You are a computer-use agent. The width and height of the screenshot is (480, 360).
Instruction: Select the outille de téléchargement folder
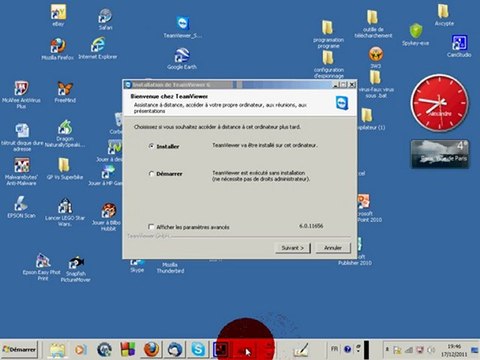pos(373,24)
